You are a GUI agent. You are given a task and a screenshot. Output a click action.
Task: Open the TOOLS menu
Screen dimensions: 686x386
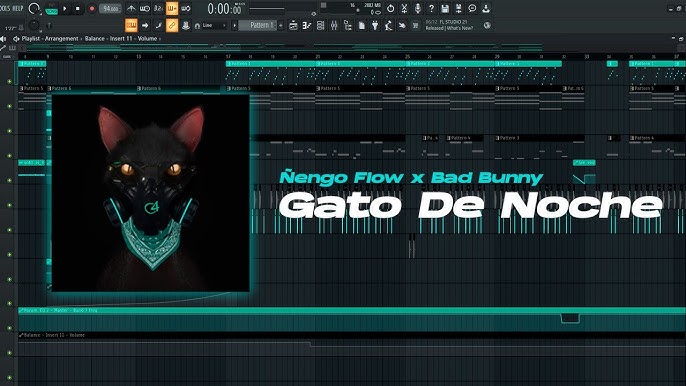point(4,8)
